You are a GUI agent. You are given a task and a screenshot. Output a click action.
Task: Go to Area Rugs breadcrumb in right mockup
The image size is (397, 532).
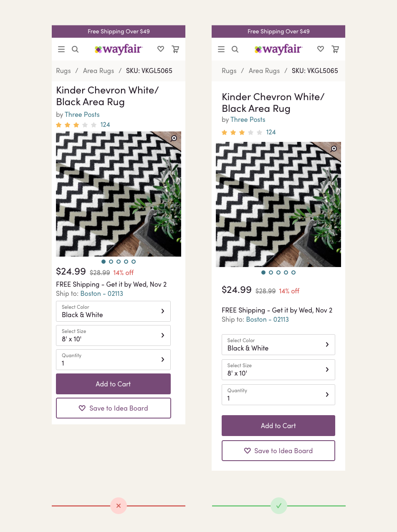[264, 71]
